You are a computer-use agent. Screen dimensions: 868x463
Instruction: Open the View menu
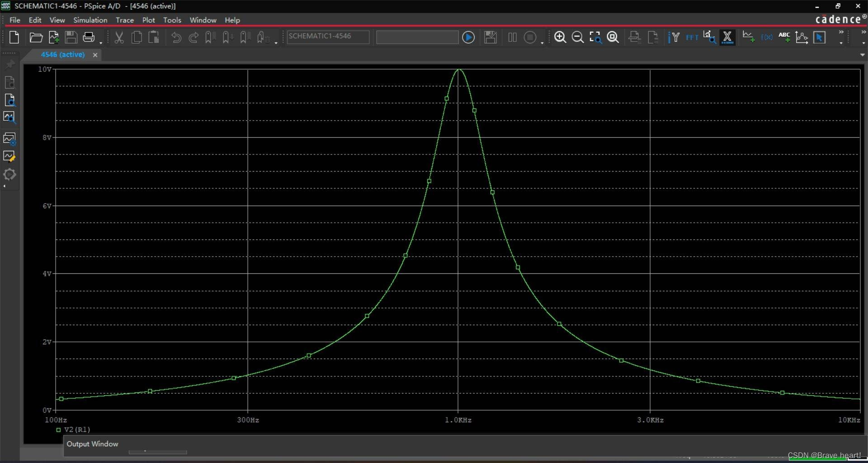click(x=57, y=20)
